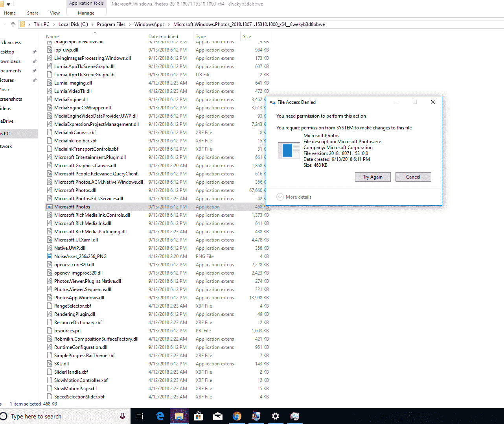The height and width of the screenshot is (424, 504).
Task: Click the NoiseAsset_256x256_PNG image icon
Action: (50, 256)
